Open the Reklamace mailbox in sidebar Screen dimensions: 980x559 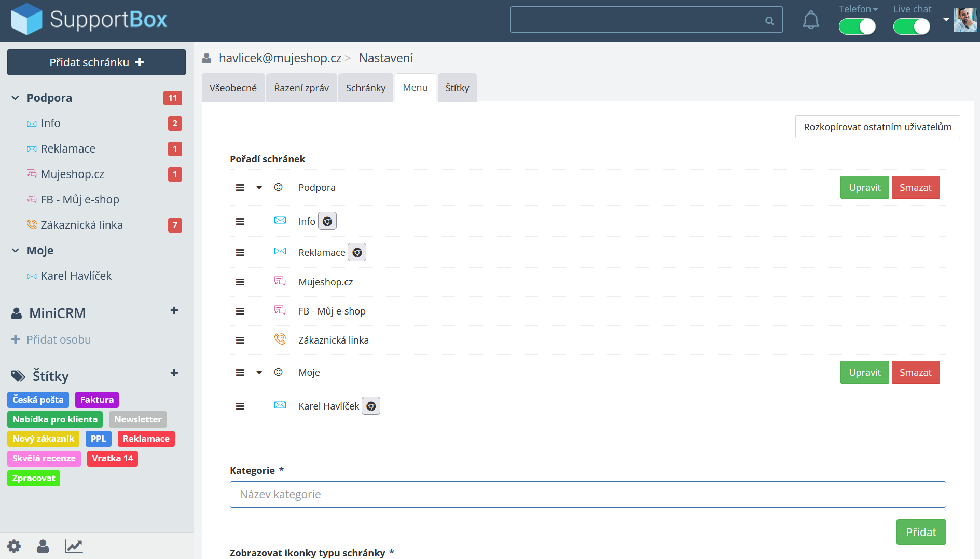tap(68, 148)
